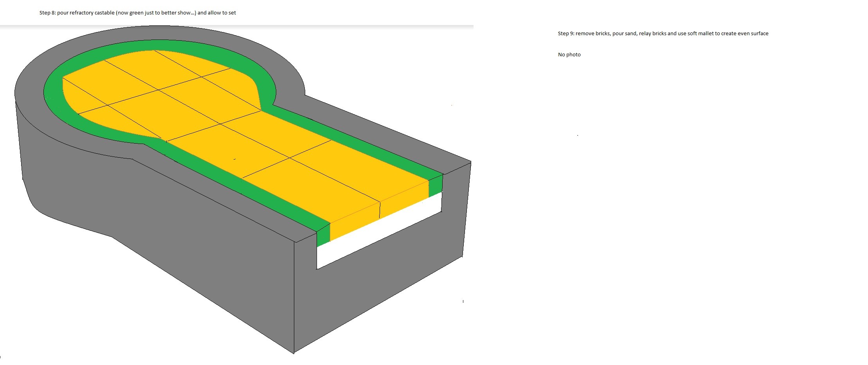Image resolution: width=868 pixels, height=365 pixels.
Task: Click 'even surface' at end of Step 9
Action: click(x=753, y=34)
